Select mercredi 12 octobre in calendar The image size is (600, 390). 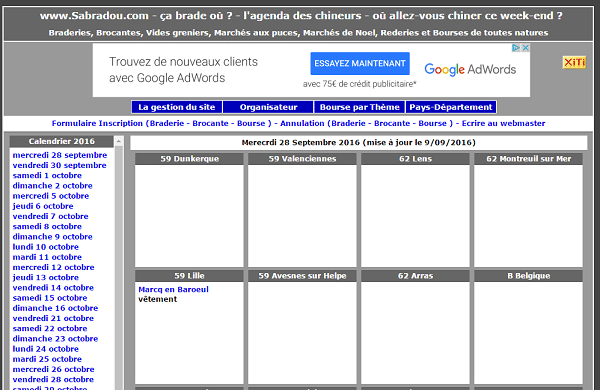(53, 267)
